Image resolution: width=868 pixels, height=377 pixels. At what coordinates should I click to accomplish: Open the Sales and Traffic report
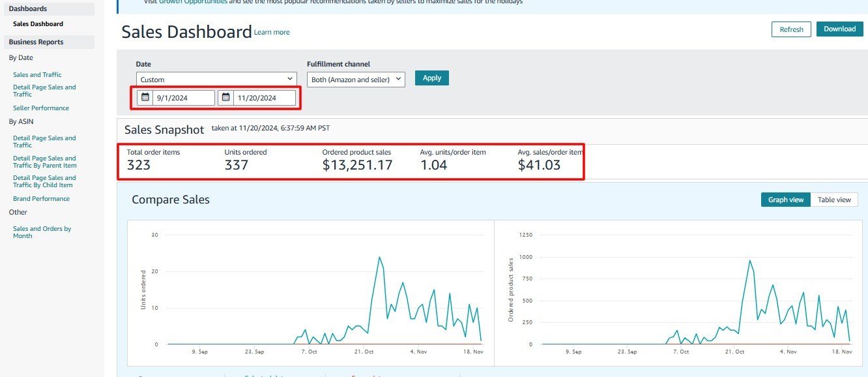tap(37, 75)
